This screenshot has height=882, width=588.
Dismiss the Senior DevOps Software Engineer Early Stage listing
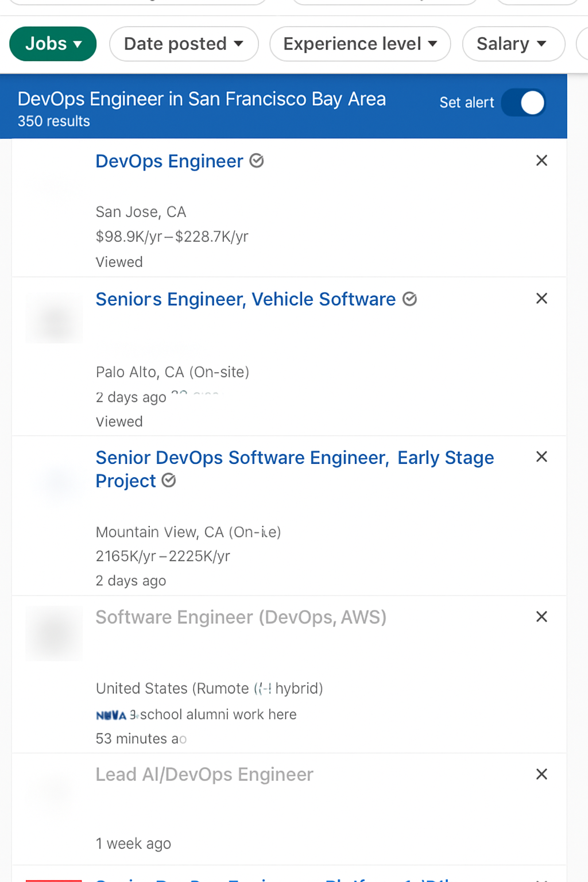pyautogui.click(x=541, y=457)
